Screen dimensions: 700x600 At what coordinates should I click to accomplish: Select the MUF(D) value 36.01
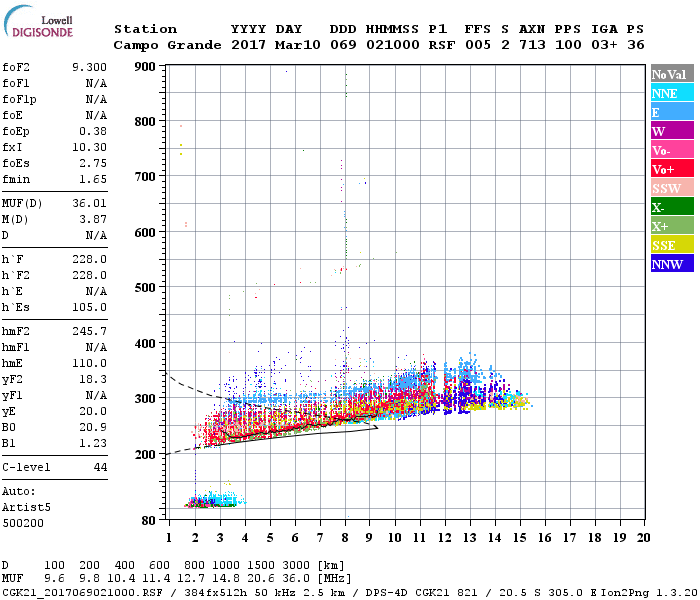89,204
